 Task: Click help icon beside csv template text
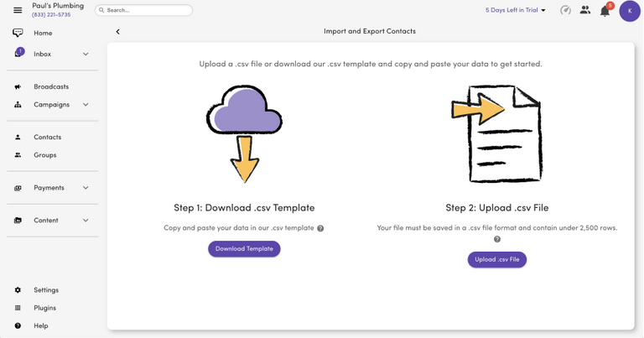(x=320, y=228)
